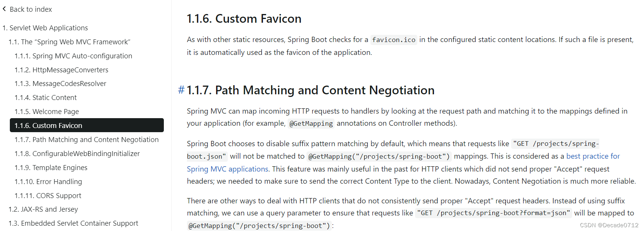Open the 1.1.4. Static Content section
Viewport: 644px width, 231px height.
pos(45,97)
